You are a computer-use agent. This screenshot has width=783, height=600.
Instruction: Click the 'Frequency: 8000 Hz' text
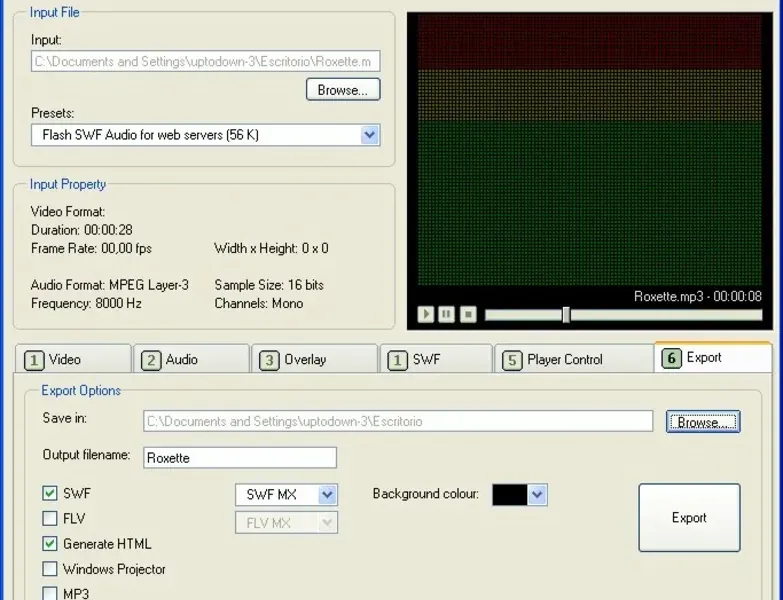pos(86,303)
